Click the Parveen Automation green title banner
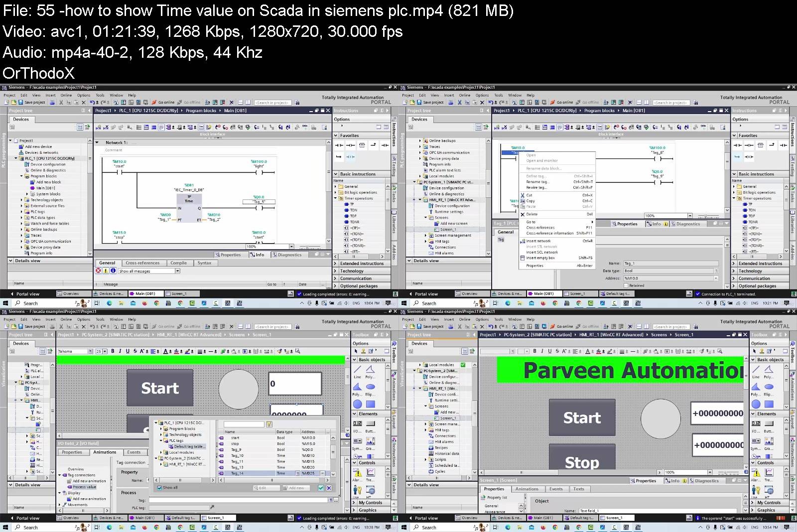Image resolution: width=797 pixels, height=532 pixels. coord(621,370)
